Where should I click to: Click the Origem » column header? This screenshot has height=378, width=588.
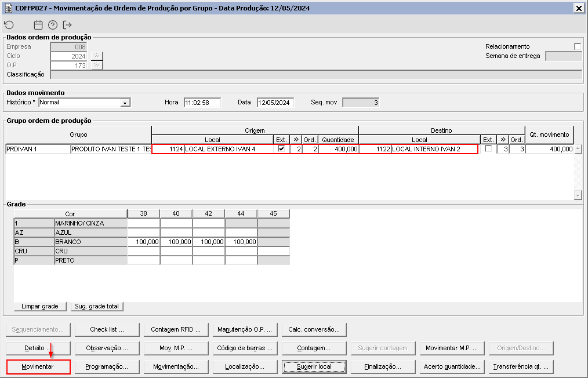pos(296,140)
